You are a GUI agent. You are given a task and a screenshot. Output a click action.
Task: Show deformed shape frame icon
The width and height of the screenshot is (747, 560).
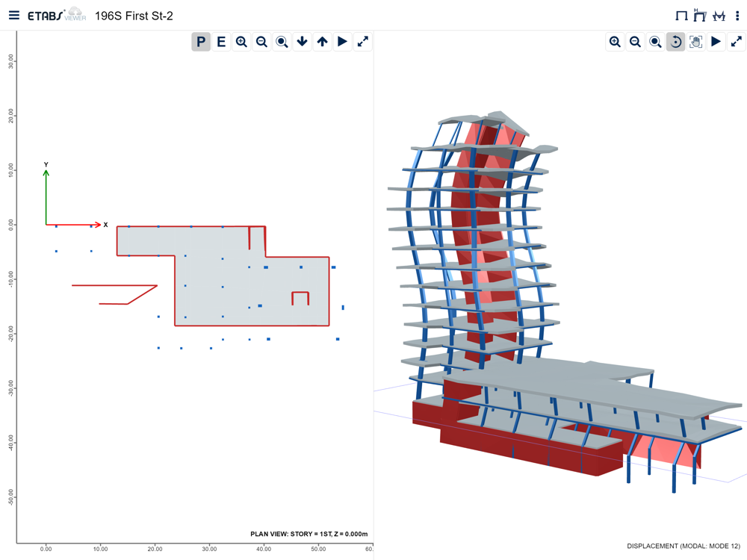[699, 15]
